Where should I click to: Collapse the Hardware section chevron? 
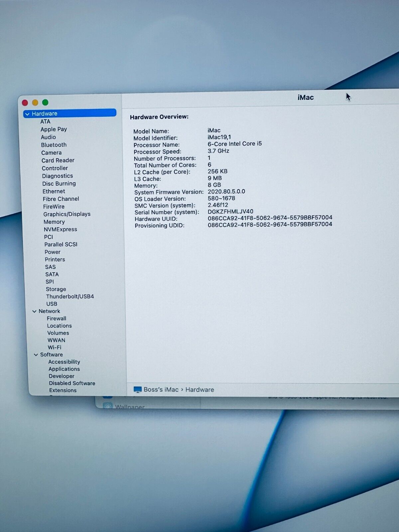click(27, 114)
